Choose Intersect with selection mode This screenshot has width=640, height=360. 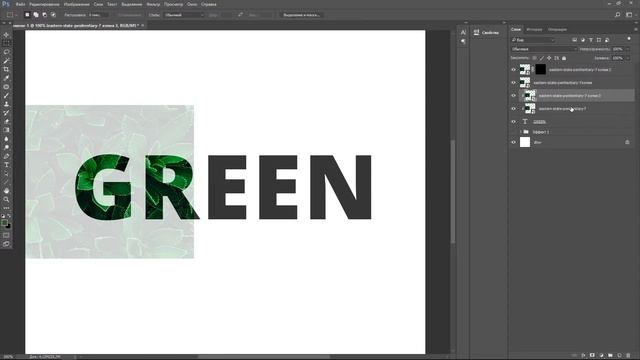pos(53,15)
